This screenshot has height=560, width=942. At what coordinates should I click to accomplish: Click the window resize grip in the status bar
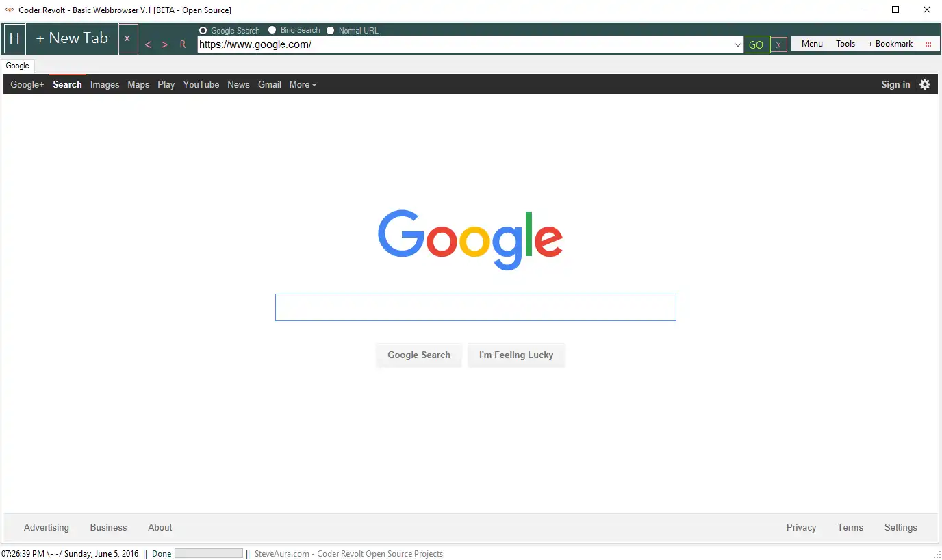pyautogui.click(x=937, y=555)
